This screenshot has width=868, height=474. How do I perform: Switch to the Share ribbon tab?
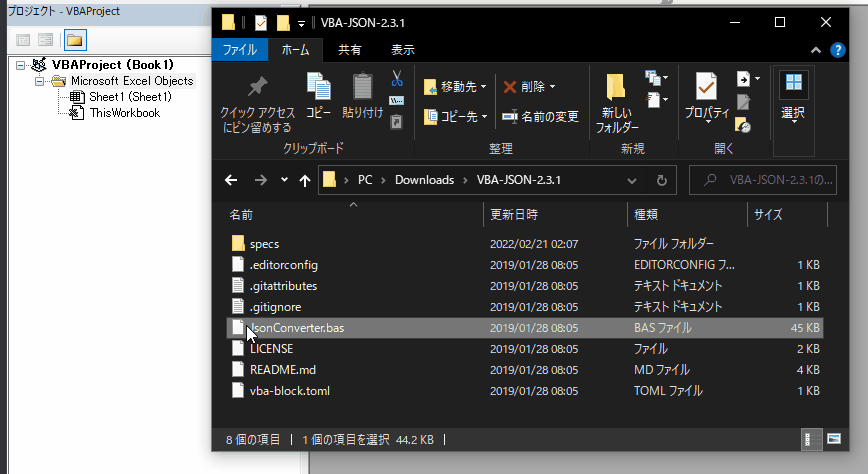click(x=350, y=50)
